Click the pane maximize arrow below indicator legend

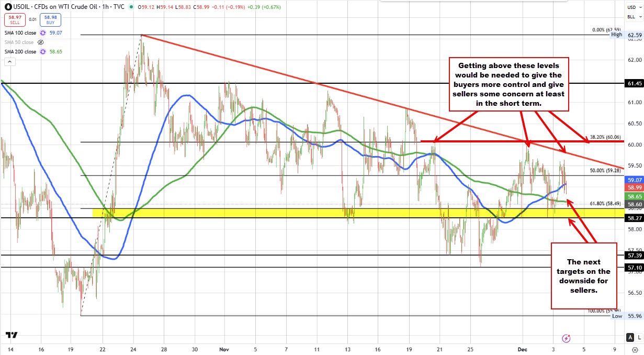coord(9,62)
